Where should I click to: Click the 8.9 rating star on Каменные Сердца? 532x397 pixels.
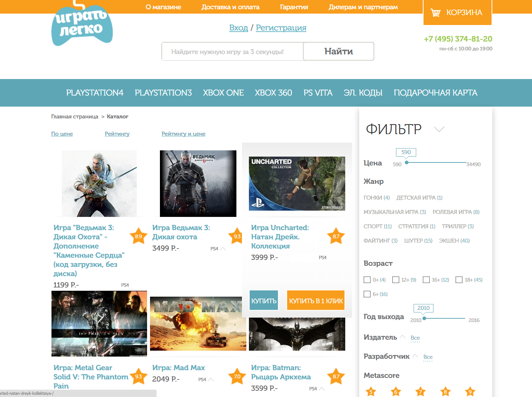tap(139, 236)
